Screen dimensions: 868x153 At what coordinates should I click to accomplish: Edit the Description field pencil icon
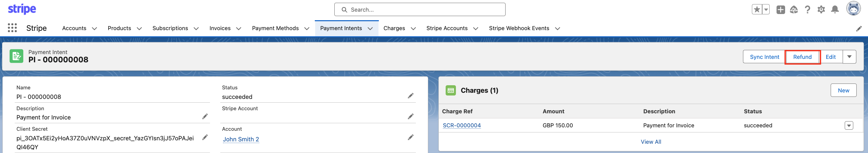205,117
